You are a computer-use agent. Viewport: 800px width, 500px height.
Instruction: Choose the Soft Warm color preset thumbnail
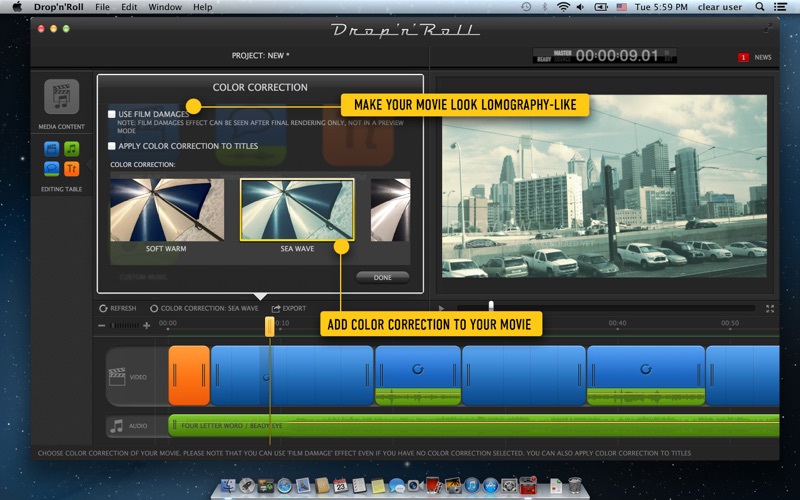[167, 210]
